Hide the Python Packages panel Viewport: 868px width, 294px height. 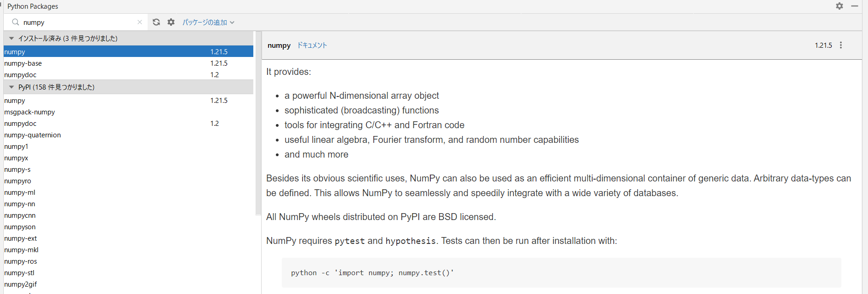855,6
